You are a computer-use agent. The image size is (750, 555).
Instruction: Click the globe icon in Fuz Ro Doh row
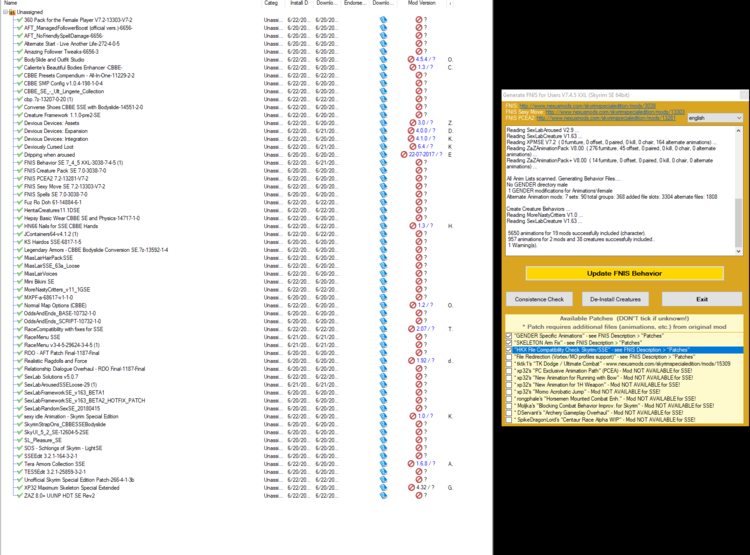[383, 202]
